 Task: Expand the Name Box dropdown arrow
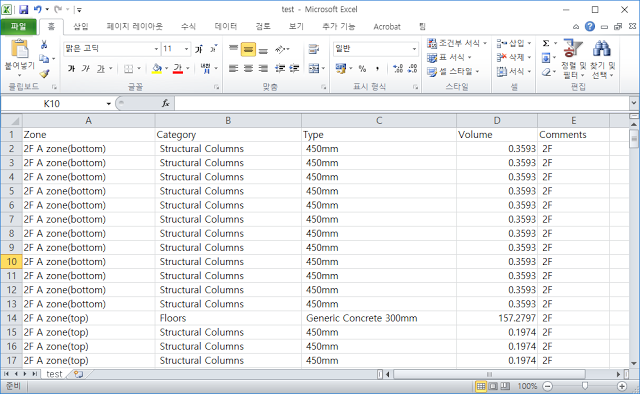109,104
